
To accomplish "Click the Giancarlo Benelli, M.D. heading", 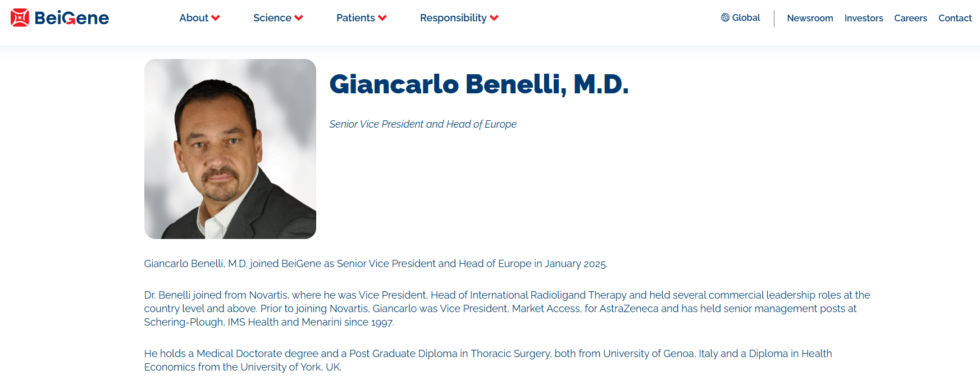I will click(478, 84).
